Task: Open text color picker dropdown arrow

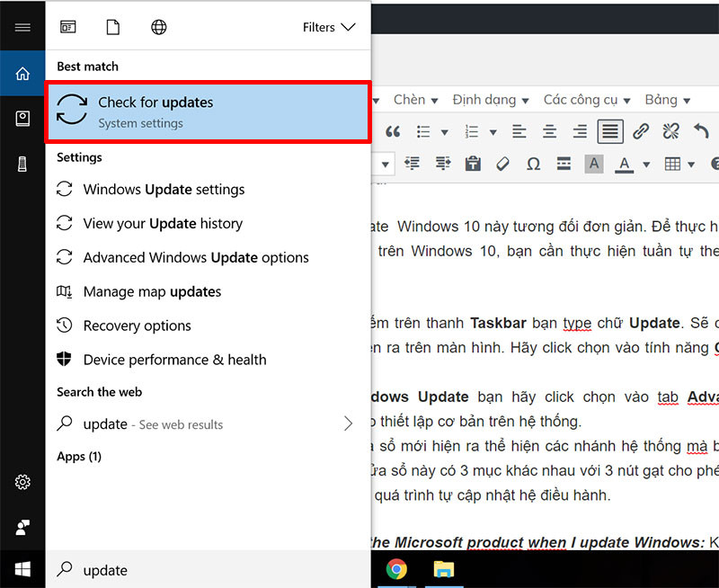Action: click(x=646, y=165)
